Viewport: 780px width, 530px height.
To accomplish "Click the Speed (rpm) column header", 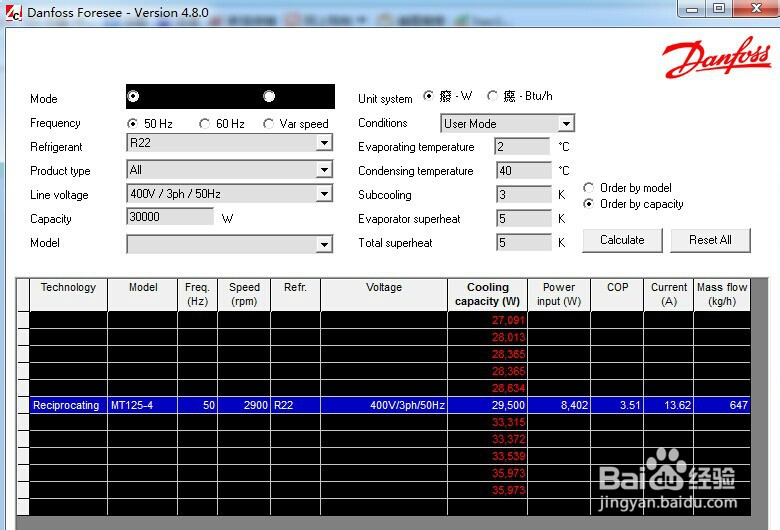I will (x=244, y=295).
